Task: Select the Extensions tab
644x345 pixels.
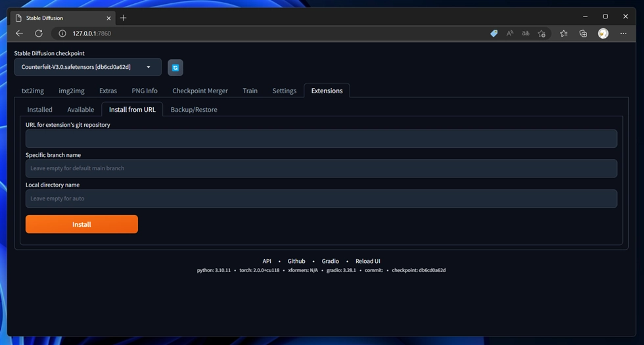Action: click(x=327, y=91)
